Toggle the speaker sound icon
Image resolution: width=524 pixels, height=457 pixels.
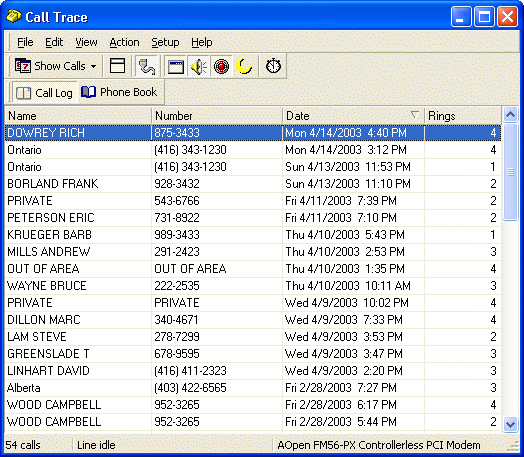click(199, 66)
